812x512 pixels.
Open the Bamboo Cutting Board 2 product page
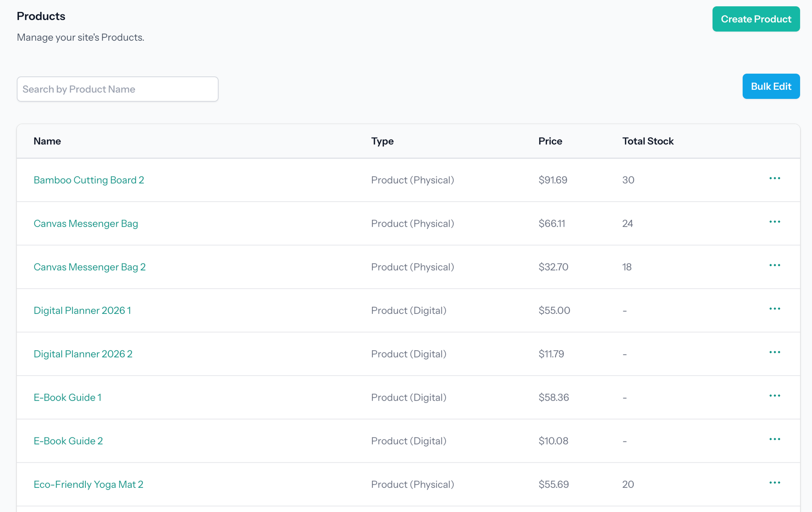(x=88, y=180)
